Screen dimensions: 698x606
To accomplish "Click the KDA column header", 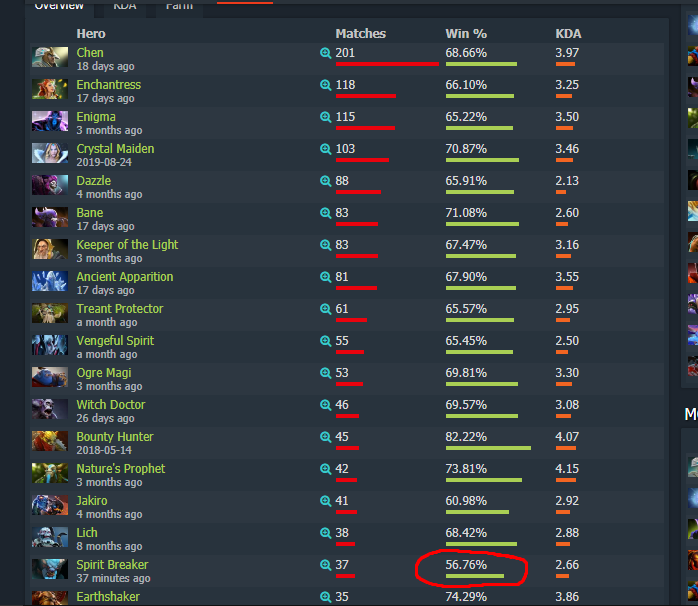I will (x=568, y=34).
